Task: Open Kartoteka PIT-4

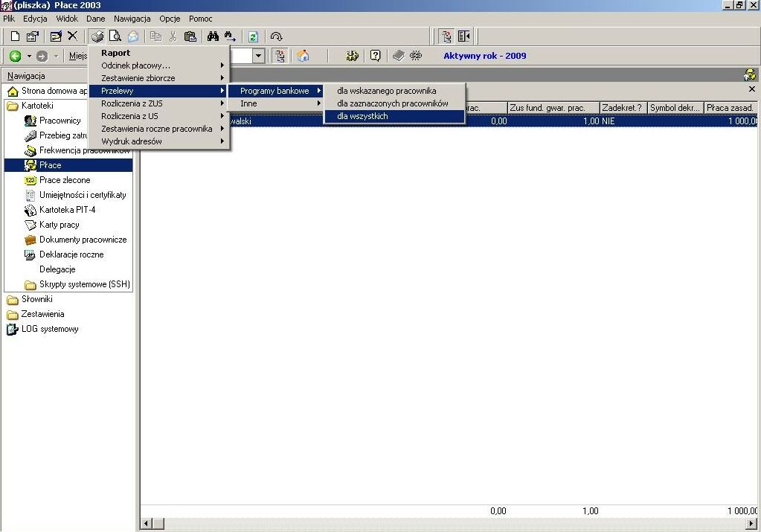Action: (x=60, y=210)
